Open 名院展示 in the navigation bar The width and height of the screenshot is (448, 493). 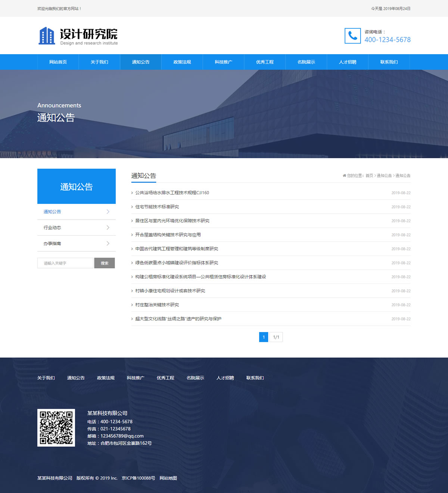point(307,62)
